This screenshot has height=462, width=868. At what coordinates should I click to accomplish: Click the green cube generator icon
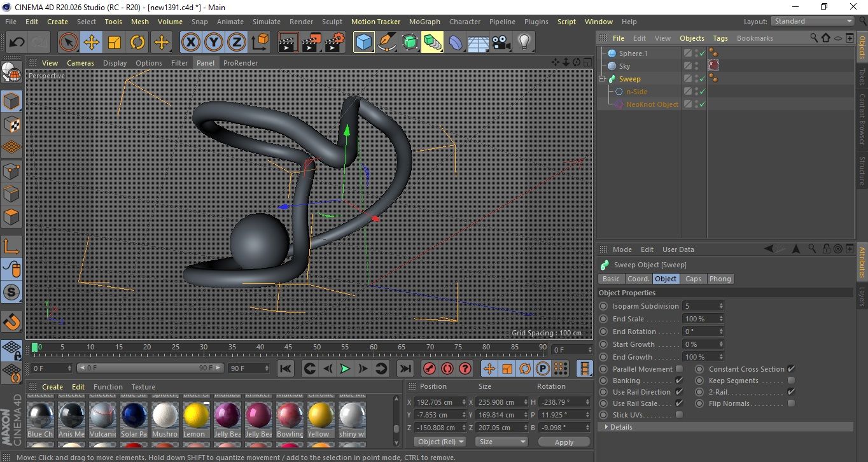click(410, 43)
